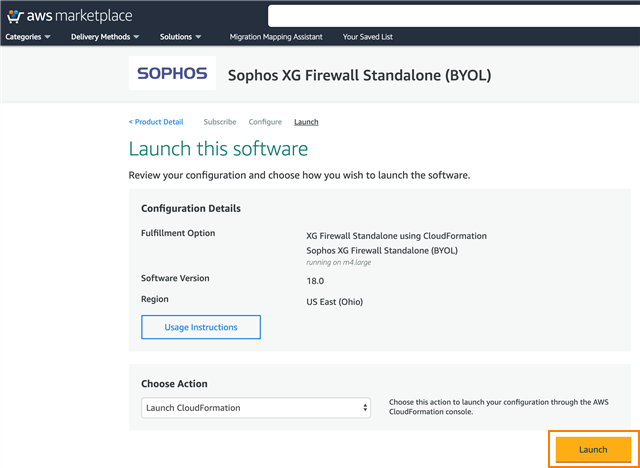Click the Sophos vendor logo
The image size is (640, 468).
point(172,74)
